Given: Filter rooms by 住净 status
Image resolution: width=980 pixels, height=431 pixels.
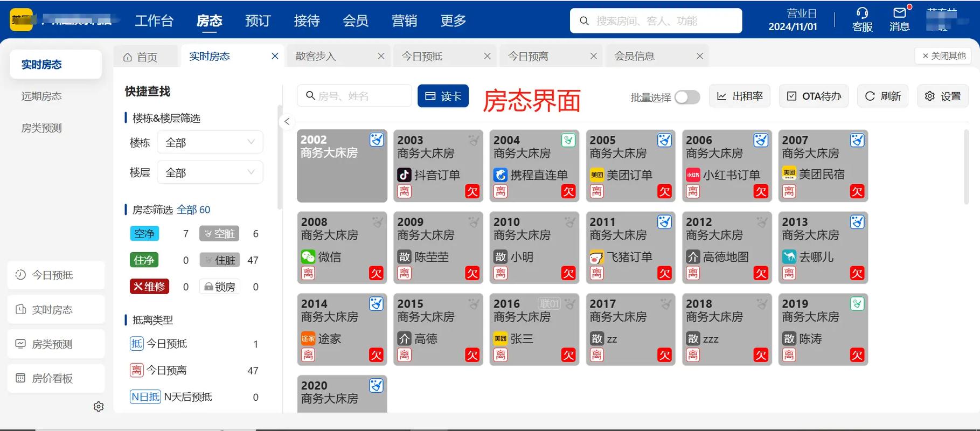Looking at the screenshot, I should pyautogui.click(x=144, y=260).
